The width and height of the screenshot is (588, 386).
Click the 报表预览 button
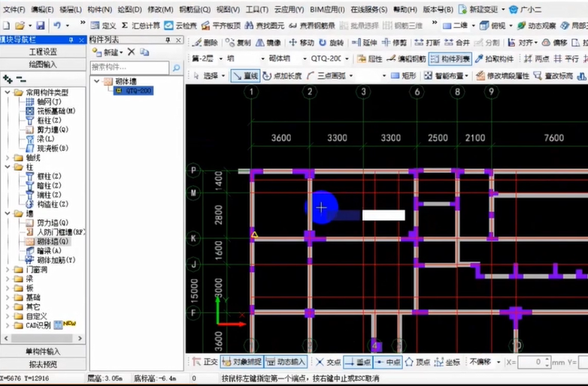point(43,364)
